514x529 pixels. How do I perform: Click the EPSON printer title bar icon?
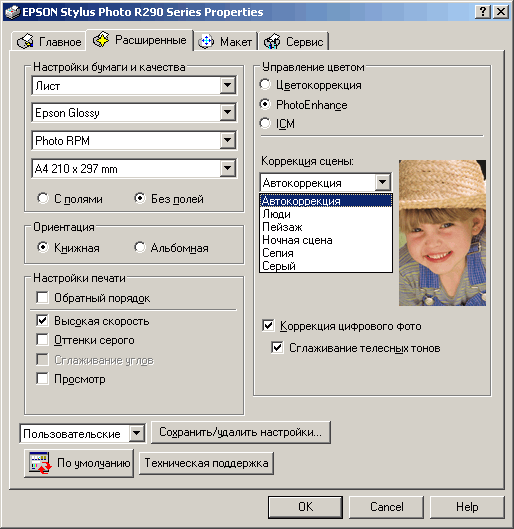[12, 12]
